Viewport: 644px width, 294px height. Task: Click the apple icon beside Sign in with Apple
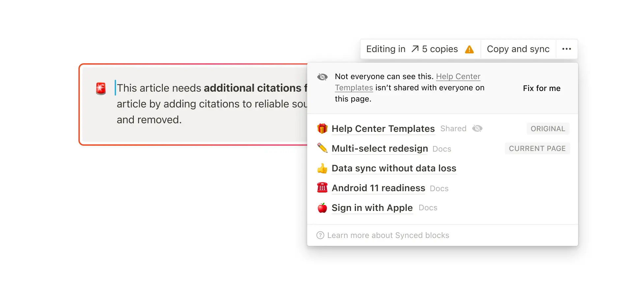coord(322,208)
